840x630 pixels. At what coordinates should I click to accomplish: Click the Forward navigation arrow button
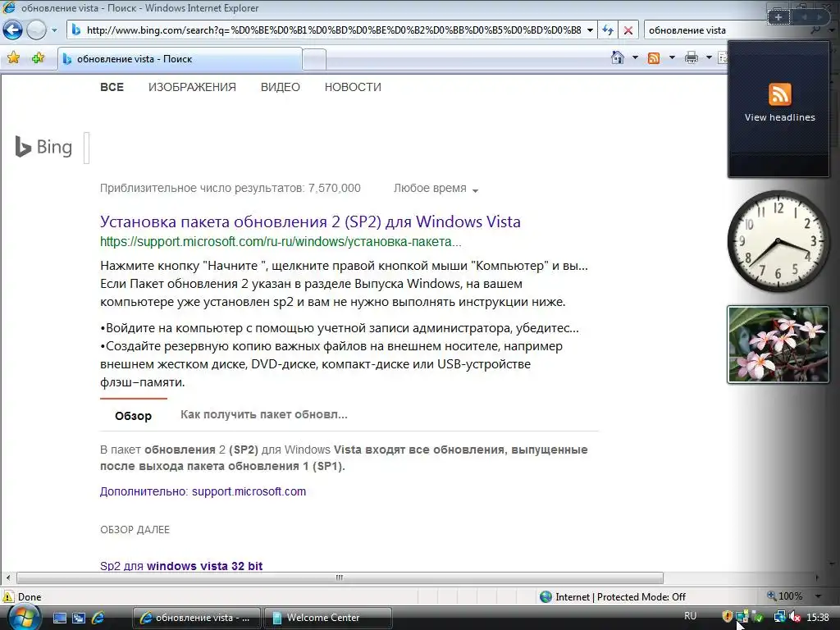click(x=36, y=30)
